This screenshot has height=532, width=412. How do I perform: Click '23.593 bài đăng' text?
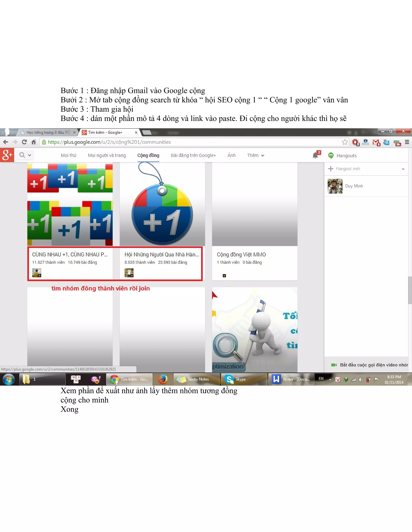pos(172,262)
